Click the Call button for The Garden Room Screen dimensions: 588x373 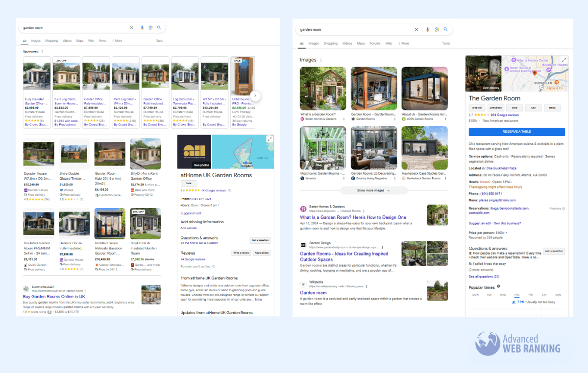point(533,108)
